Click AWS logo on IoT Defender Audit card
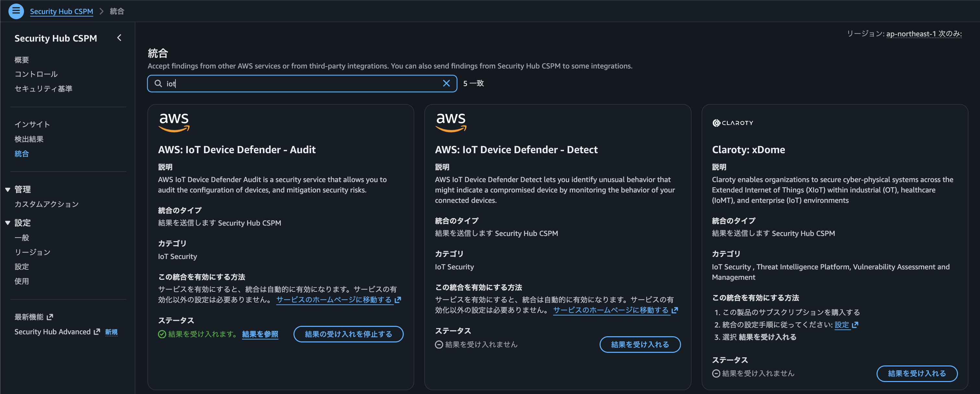The width and height of the screenshot is (980, 394). pyautogui.click(x=174, y=123)
